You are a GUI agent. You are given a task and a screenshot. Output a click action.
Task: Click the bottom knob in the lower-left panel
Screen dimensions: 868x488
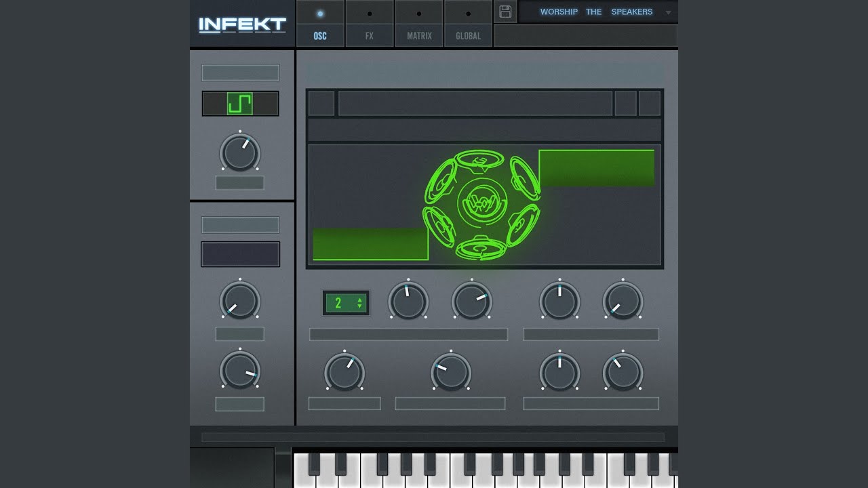click(x=240, y=370)
